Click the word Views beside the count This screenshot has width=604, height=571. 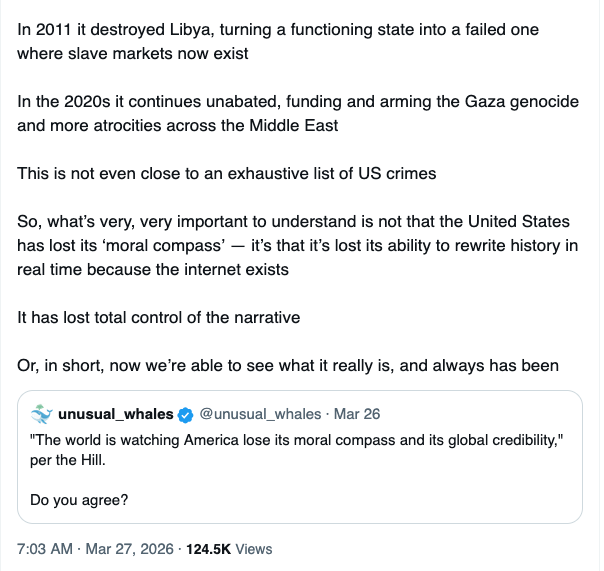point(251,548)
